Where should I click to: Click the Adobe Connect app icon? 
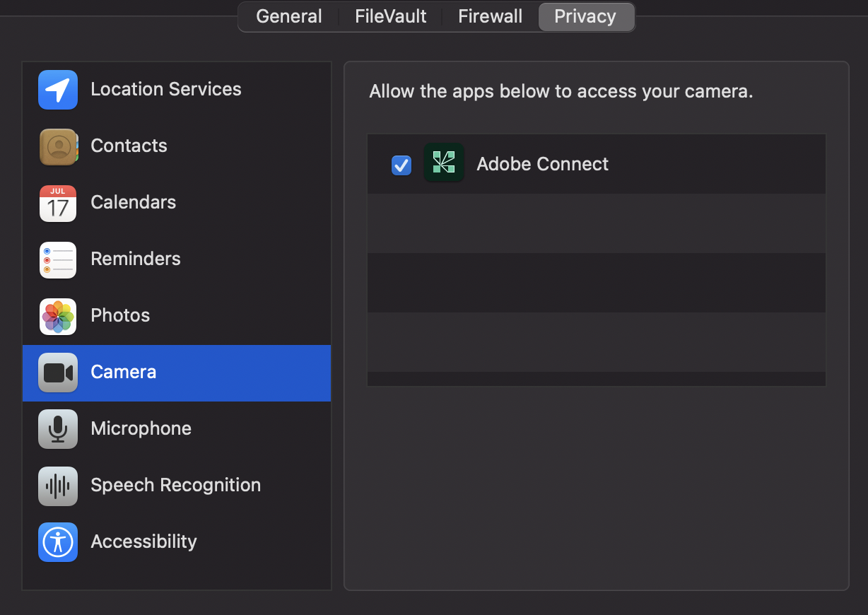(x=444, y=163)
